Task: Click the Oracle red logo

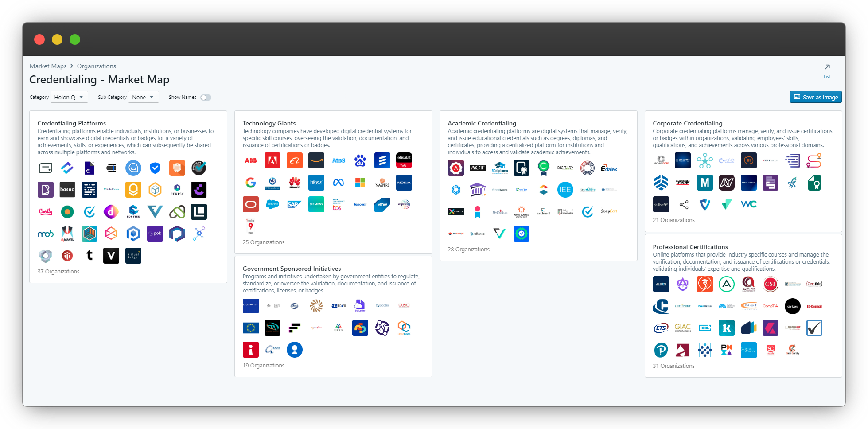Action: click(251, 204)
